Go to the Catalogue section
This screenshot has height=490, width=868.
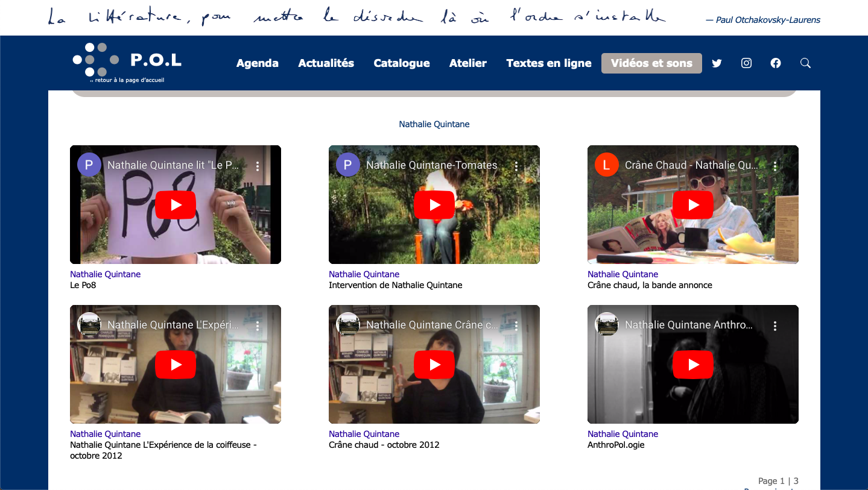[402, 63]
